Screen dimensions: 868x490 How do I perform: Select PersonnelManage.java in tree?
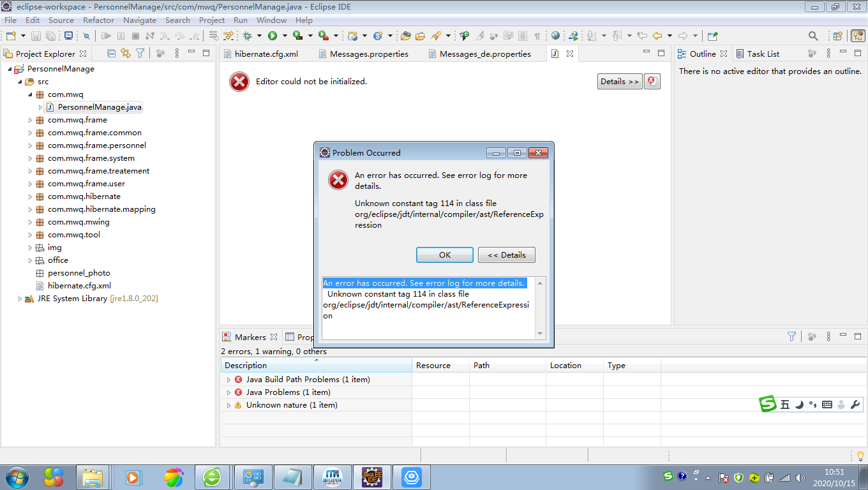100,107
